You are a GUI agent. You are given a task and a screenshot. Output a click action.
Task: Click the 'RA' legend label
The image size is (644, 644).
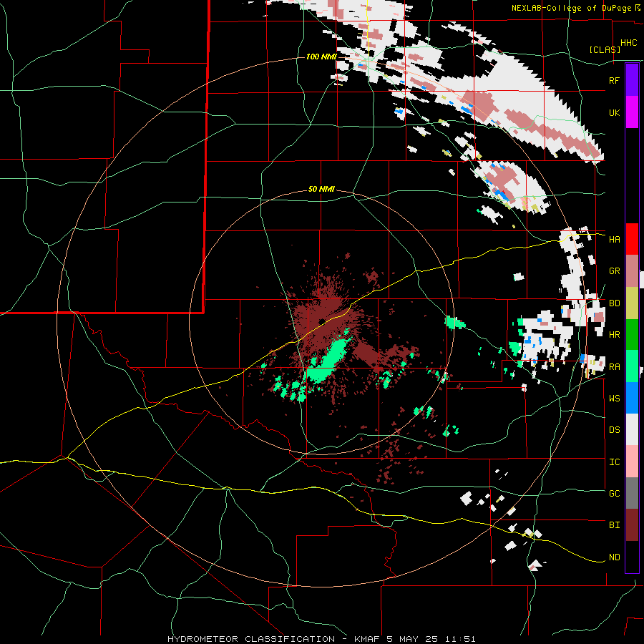coord(614,367)
